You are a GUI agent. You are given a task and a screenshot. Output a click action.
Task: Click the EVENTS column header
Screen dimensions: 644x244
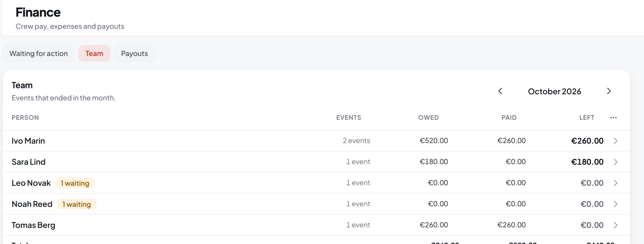pos(349,118)
